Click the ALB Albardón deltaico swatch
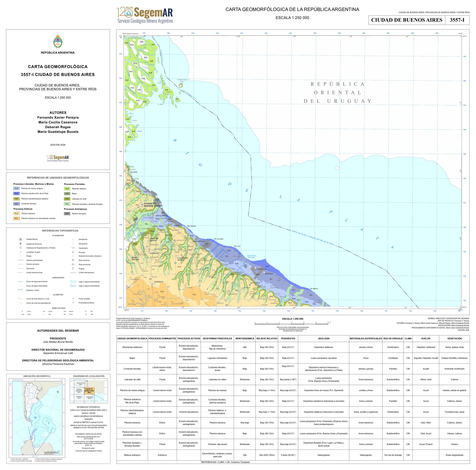Viewport: 476px width, 470px height. (x=67, y=188)
